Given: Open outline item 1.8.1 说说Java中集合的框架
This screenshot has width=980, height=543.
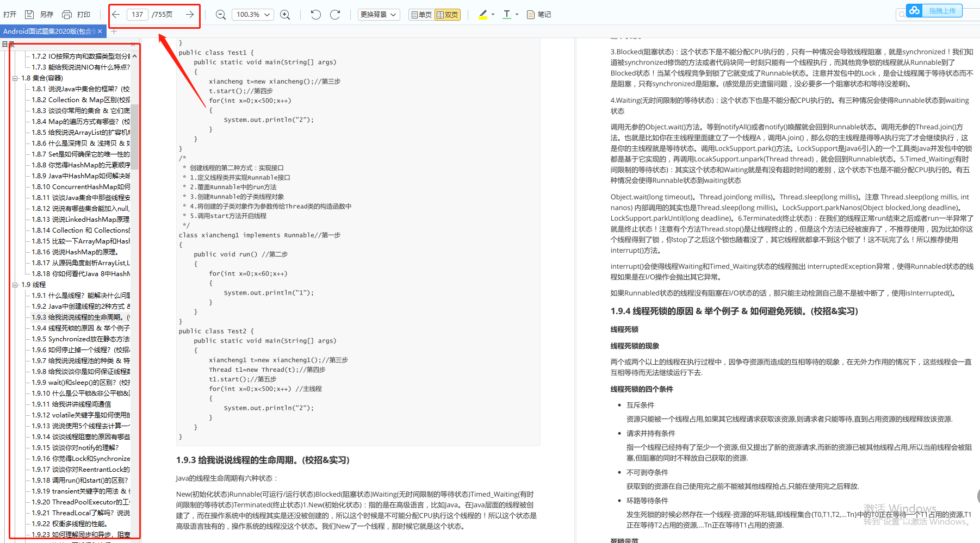Looking at the screenshot, I should coord(80,89).
